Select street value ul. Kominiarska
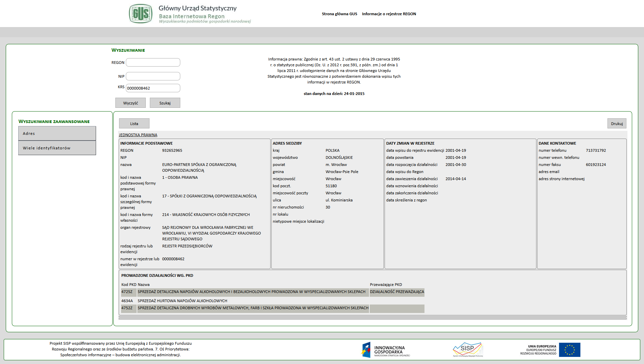 tap(339, 200)
